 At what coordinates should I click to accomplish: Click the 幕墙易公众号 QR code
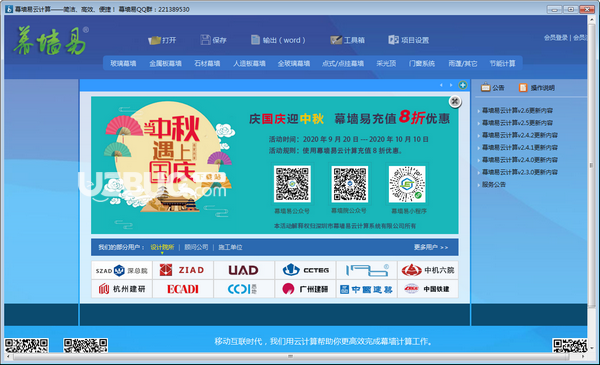(292, 184)
